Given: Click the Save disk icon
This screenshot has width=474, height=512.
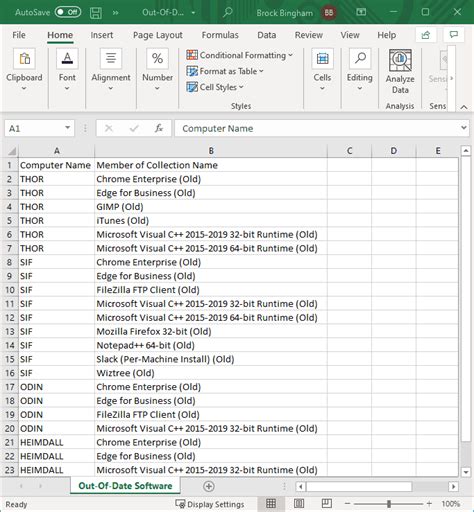Looking at the screenshot, I should coord(96,13).
